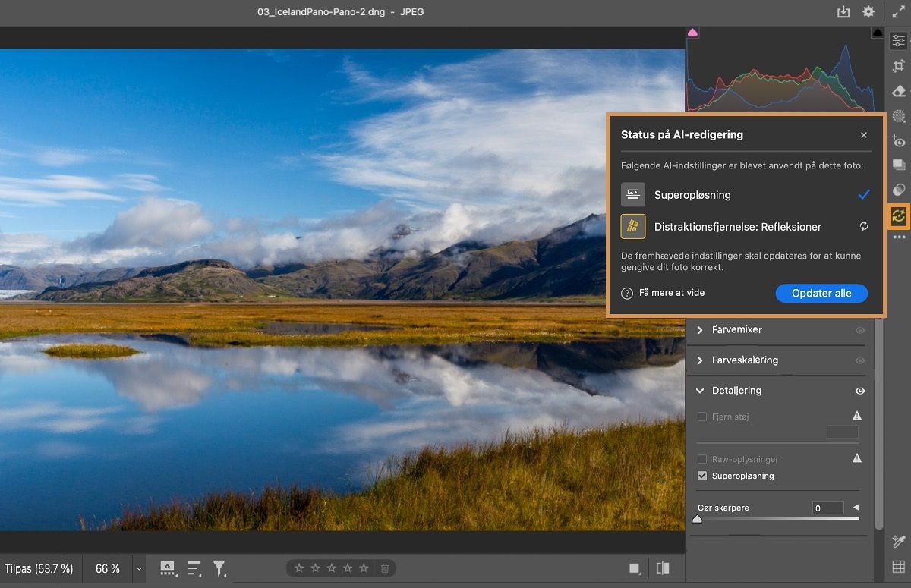This screenshot has width=911, height=588.
Task: Toggle full screen mode arrows icon
Action: pyautogui.click(x=898, y=12)
